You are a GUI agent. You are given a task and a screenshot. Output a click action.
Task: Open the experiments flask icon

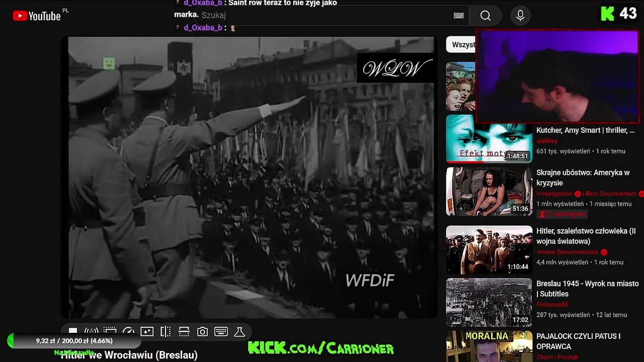click(239, 331)
